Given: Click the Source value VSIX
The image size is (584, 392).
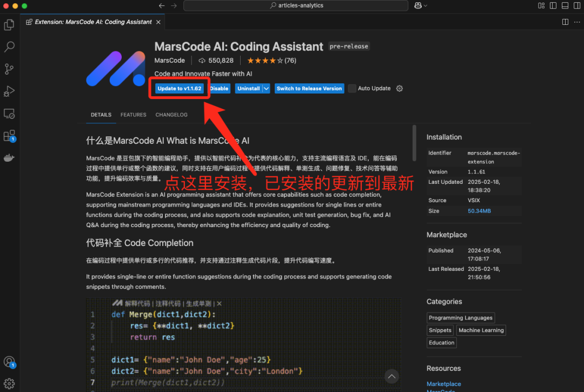Looking at the screenshot, I should [x=474, y=200].
